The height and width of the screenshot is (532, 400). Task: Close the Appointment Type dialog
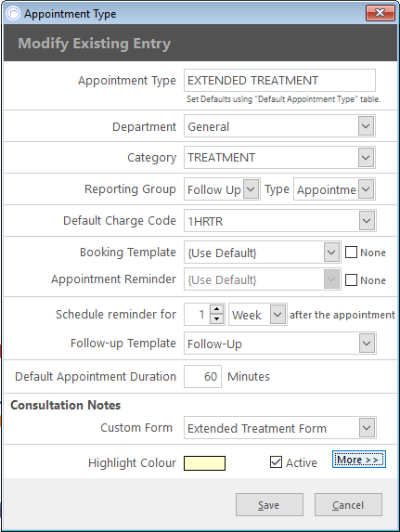381,13
